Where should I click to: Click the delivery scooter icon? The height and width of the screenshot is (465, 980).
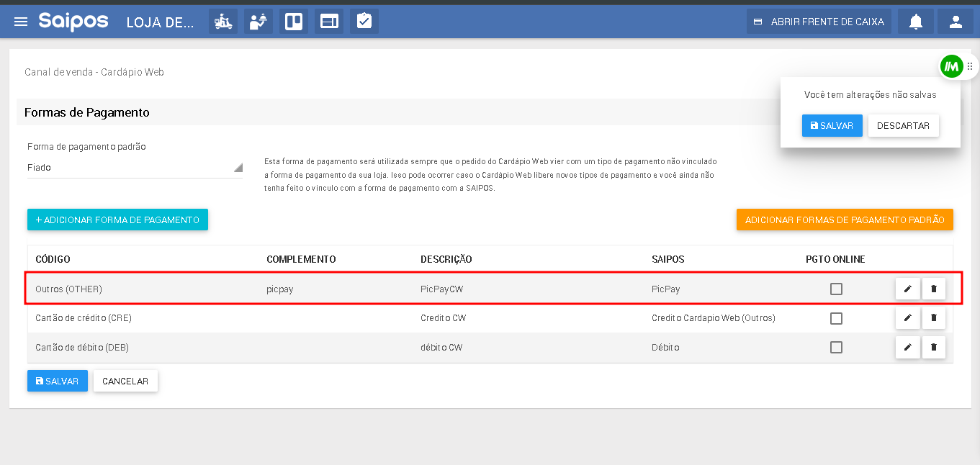tap(223, 22)
